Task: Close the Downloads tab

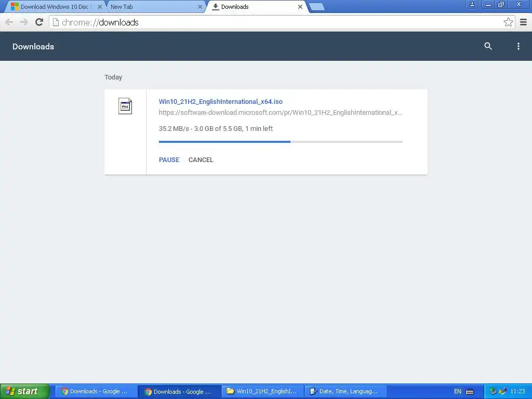Action: tap(300, 7)
